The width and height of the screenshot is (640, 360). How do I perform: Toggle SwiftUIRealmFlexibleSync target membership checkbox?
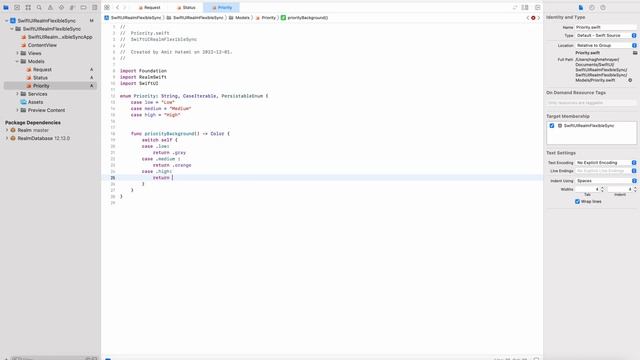[552, 126]
